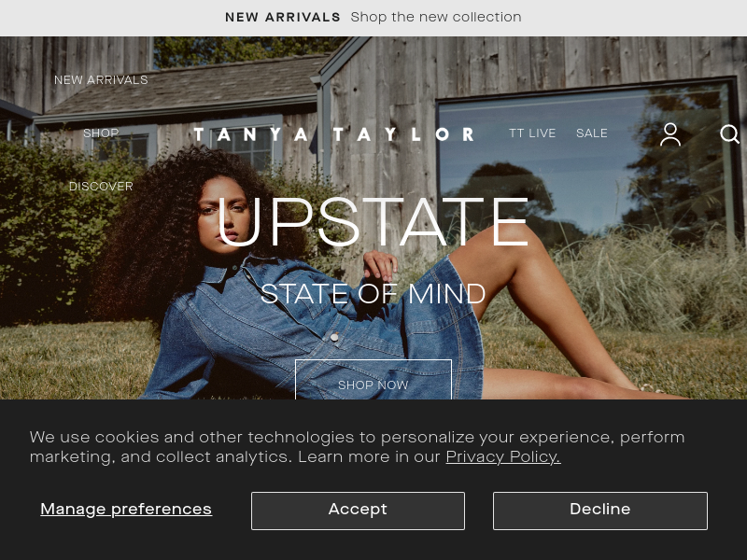The width and height of the screenshot is (747, 560).
Task: Decline cookies with the Decline button
Action: pyautogui.click(x=600, y=511)
